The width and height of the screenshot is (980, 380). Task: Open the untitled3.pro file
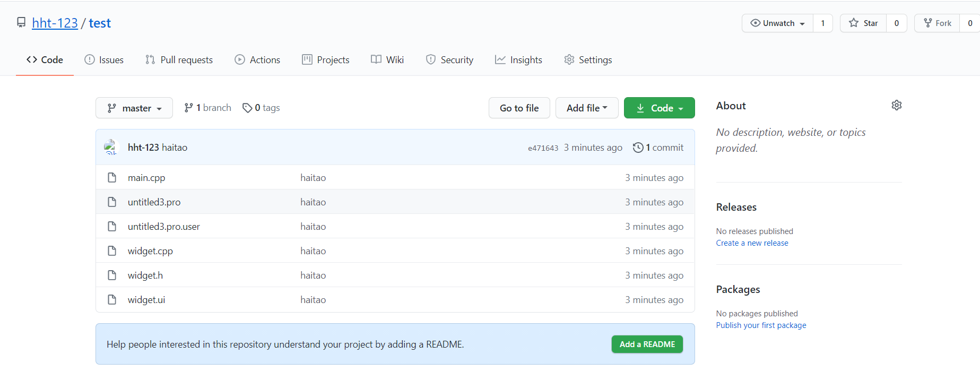(154, 202)
